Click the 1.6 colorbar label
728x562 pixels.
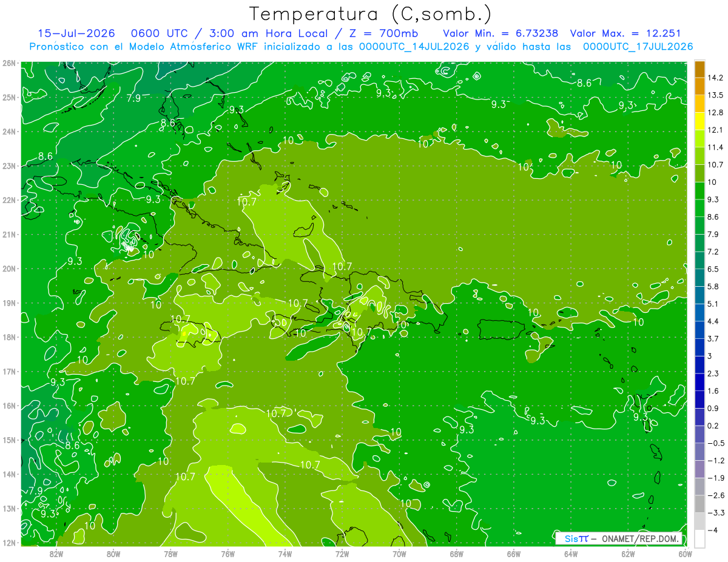713,391
